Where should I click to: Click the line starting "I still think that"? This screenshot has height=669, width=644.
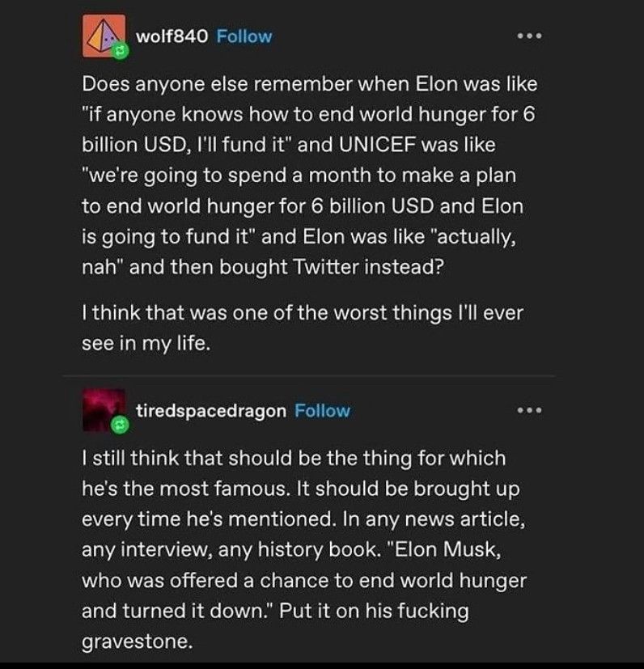294,458
